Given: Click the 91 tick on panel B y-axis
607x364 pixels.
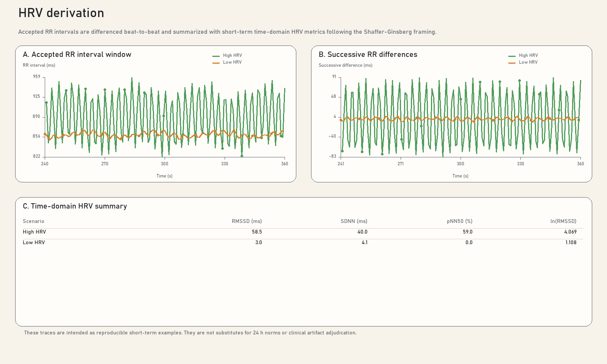Looking at the screenshot, I should pos(334,77).
